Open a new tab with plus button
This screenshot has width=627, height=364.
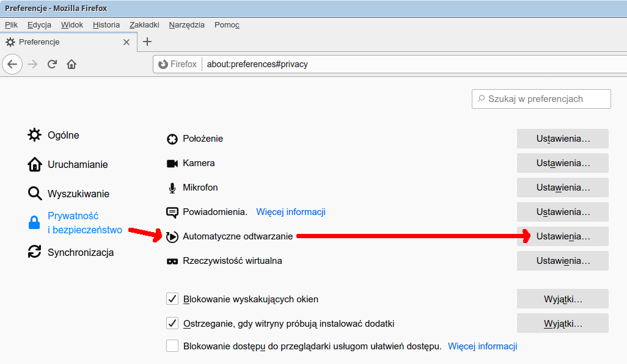[x=147, y=42]
